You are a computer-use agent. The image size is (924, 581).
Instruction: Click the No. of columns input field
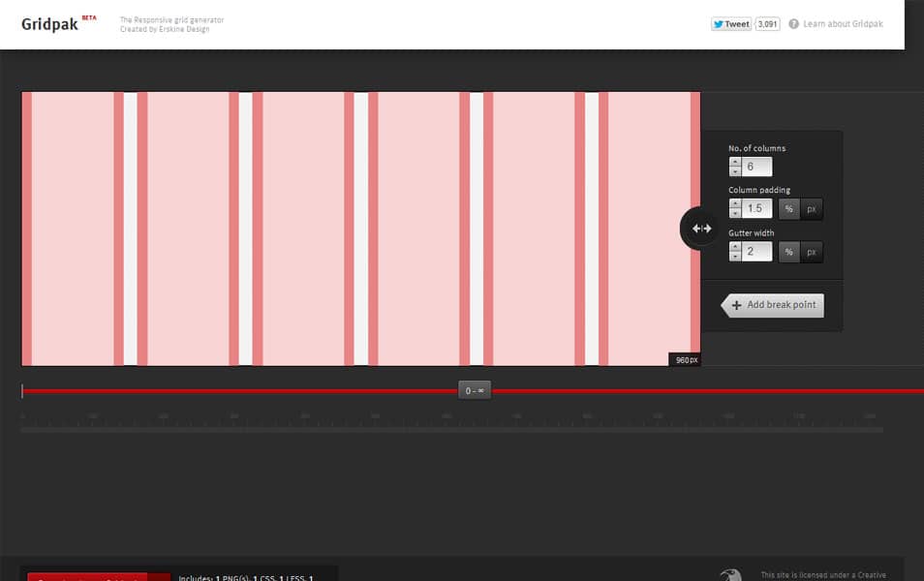755,166
